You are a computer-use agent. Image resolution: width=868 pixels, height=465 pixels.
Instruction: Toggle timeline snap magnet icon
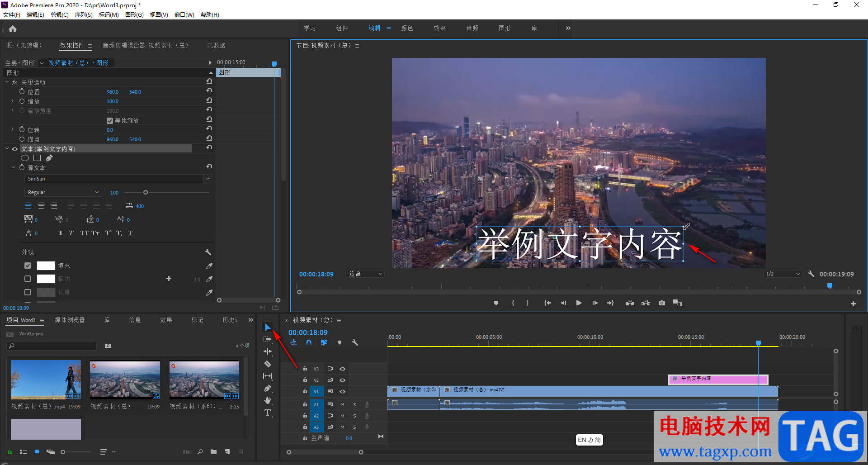[309, 343]
